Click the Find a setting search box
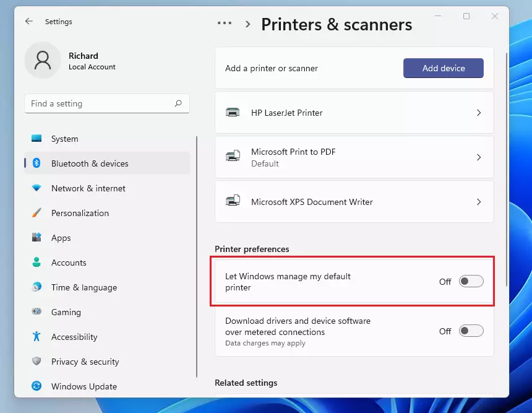The height and width of the screenshot is (413, 532). tap(107, 103)
